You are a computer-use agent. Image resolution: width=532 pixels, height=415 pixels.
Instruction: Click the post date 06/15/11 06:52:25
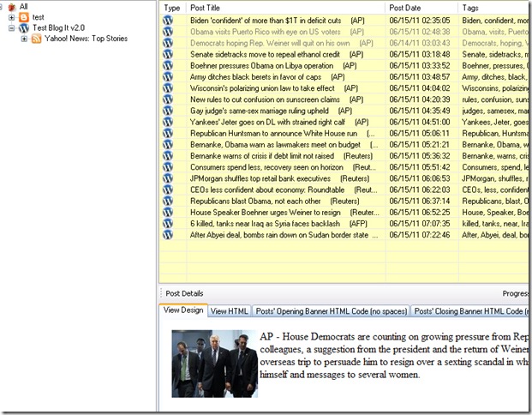(420, 212)
